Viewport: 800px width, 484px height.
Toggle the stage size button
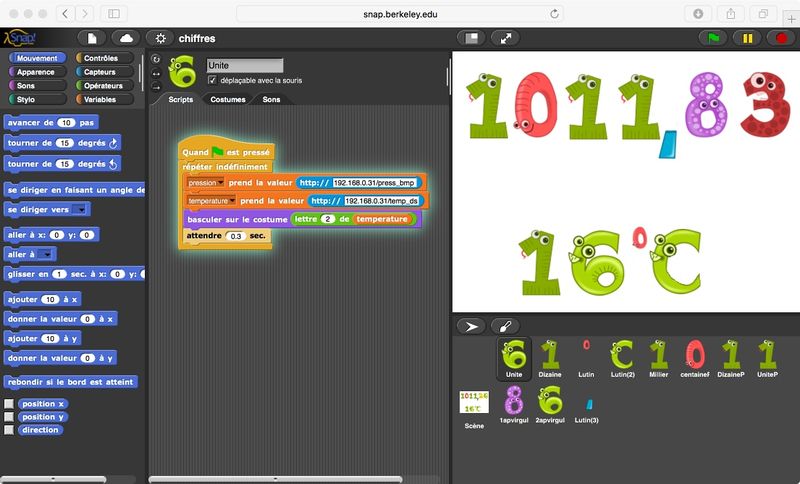coord(471,38)
